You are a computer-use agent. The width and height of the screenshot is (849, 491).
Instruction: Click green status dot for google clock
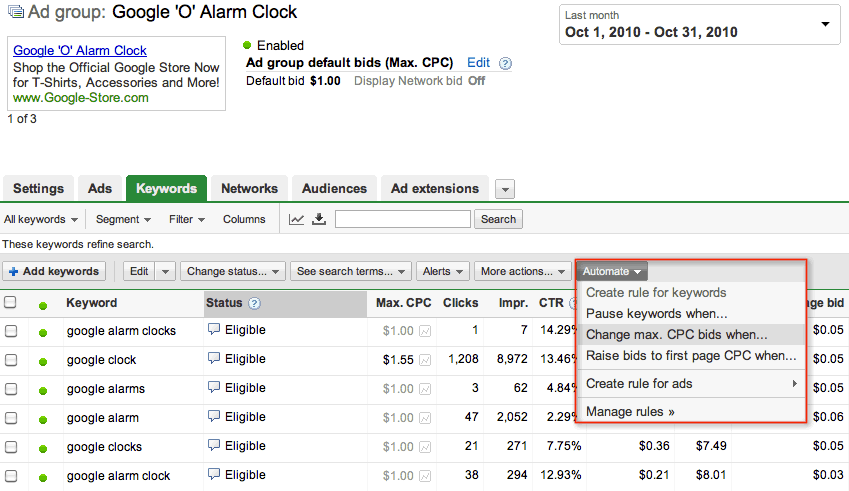[43, 362]
